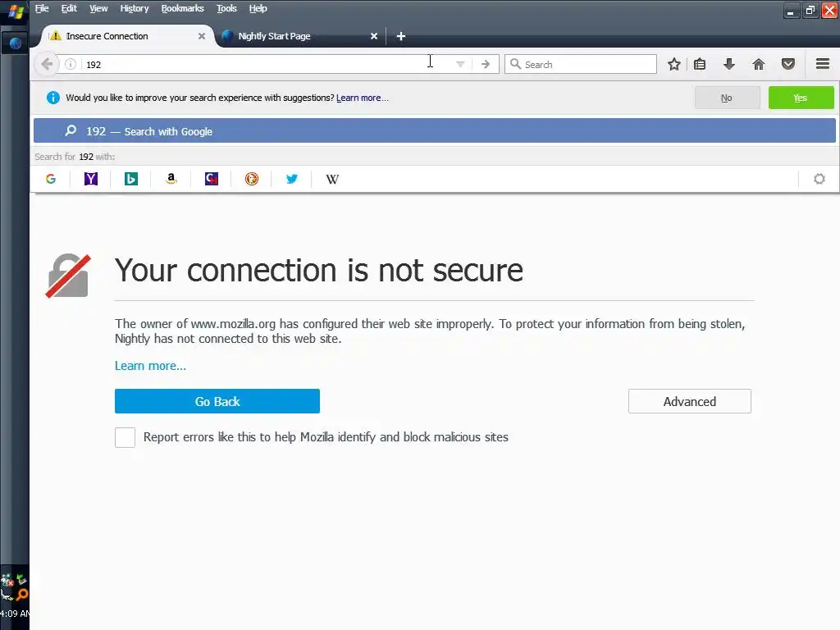Expand the URL bar history dropdown arrow

pos(460,64)
